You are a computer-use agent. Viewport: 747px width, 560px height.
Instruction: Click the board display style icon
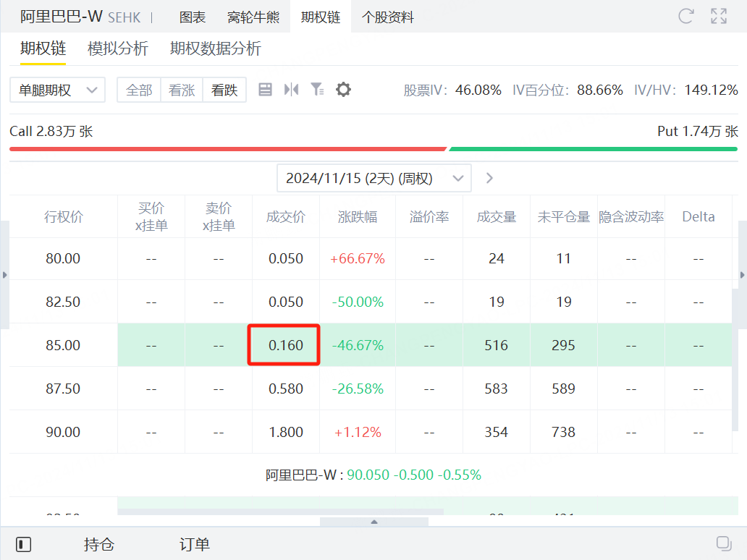tap(266, 90)
